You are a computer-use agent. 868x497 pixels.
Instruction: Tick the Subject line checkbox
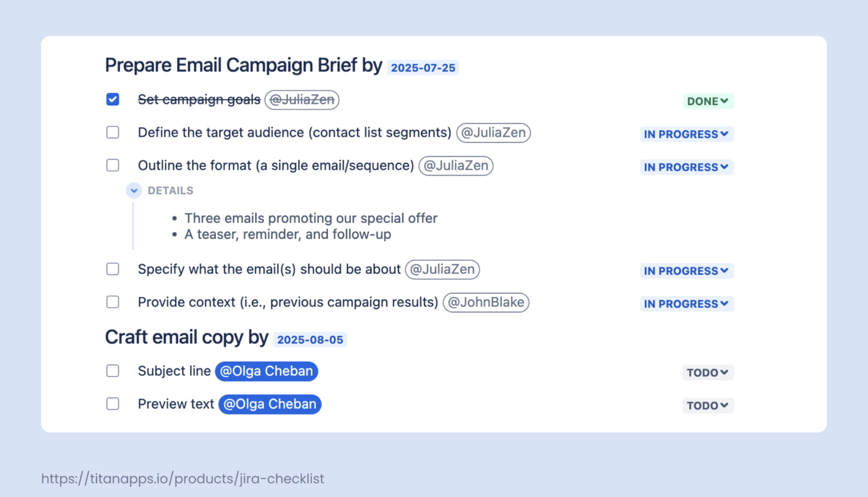[x=113, y=371]
